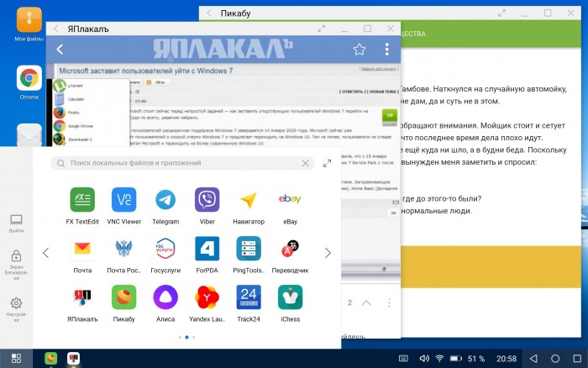This screenshot has height=368, width=588.
Task: Open Экран блокировки lock screen option
Action: 16,265
